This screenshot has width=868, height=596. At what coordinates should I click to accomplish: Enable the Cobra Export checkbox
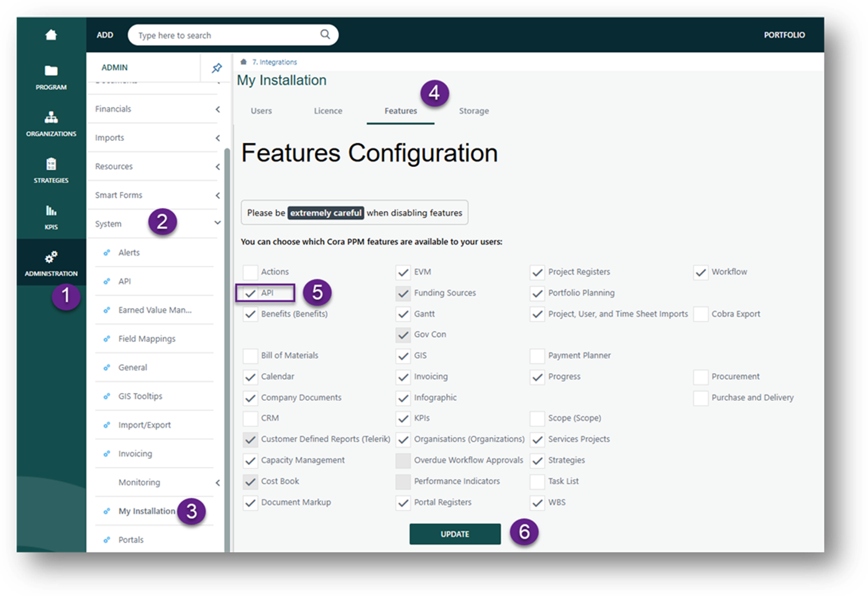tap(701, 314)
